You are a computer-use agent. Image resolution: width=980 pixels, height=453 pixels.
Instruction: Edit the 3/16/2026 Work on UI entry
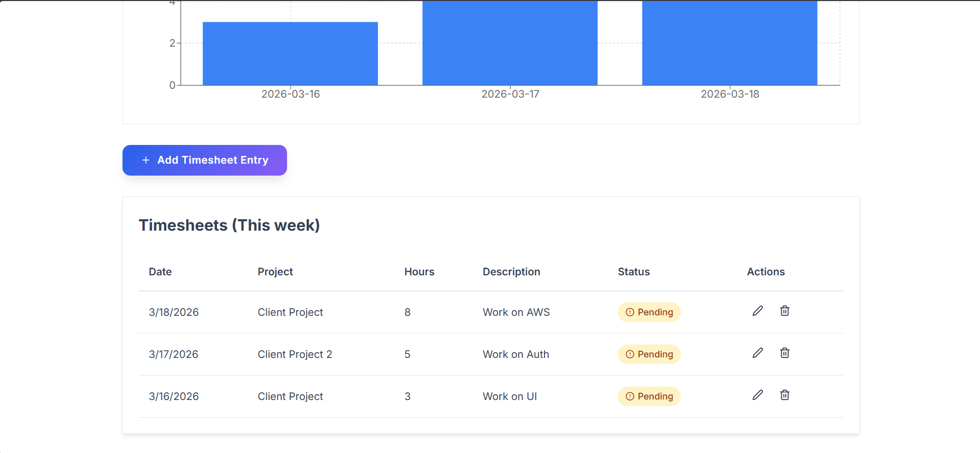758,395
